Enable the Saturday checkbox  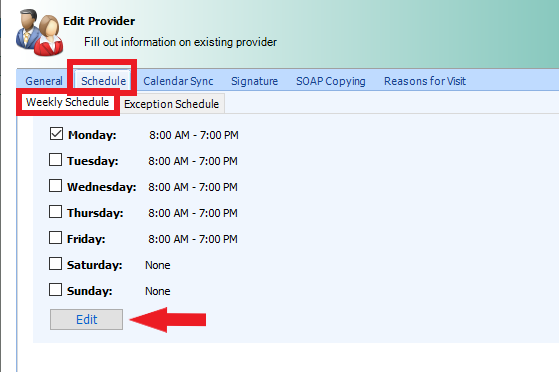(55, 264)
